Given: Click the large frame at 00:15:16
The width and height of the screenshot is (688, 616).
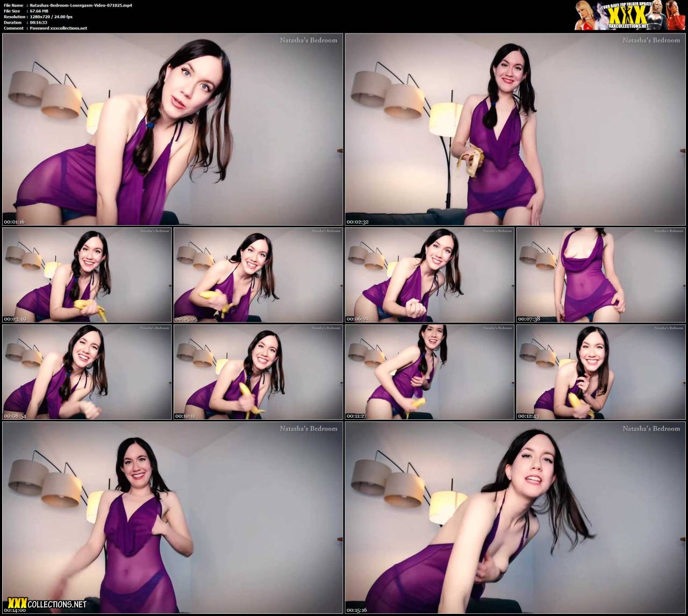Looking at the screenshot, I should point(515,518).
